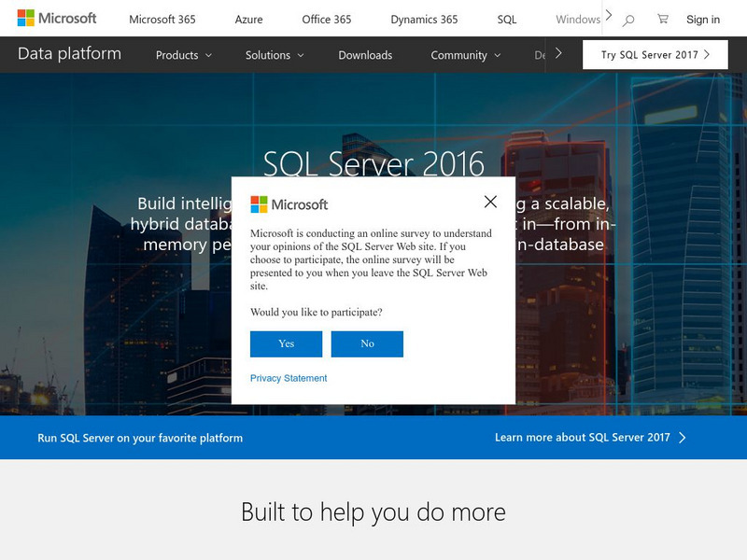Open Azure nav link

tap(248, 20)
